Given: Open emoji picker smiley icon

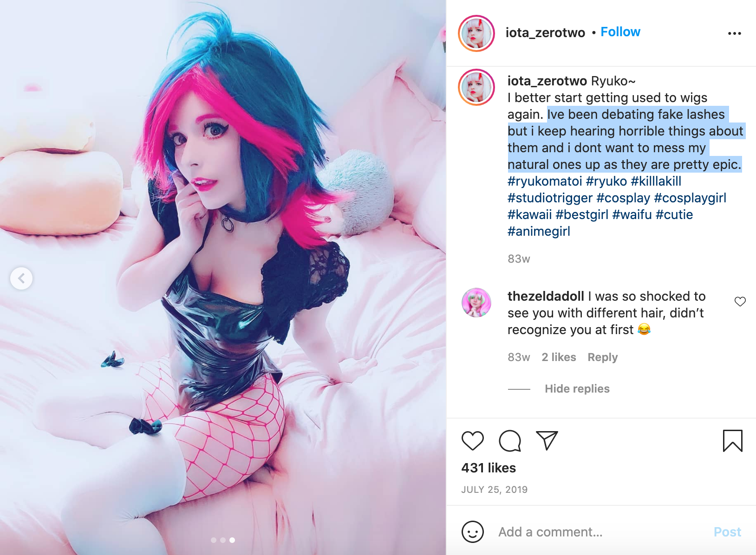Looking at the screenshot, I should 473,532.
